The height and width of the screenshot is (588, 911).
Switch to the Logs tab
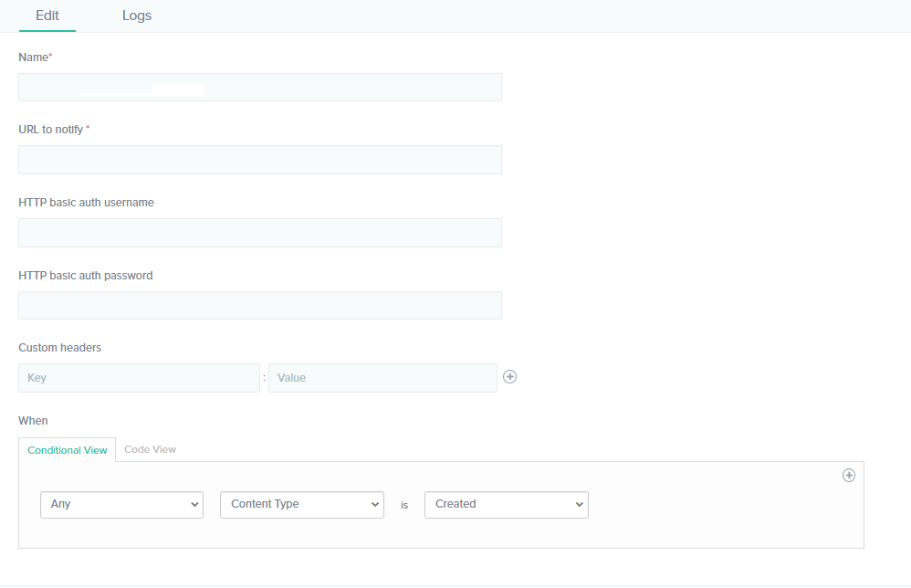[x=137, y=16]
